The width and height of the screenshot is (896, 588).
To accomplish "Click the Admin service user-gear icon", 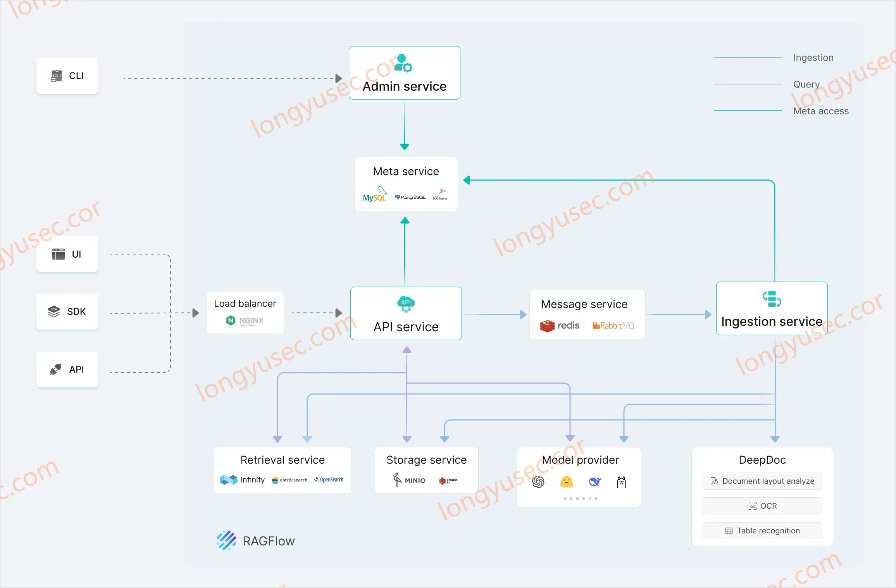I will [x=403, y=63].
